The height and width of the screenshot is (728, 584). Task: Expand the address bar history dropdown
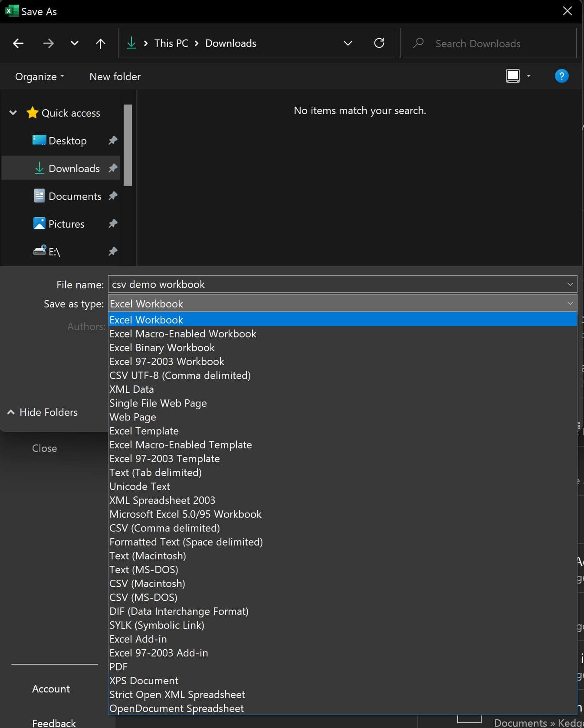click(348, 43)
